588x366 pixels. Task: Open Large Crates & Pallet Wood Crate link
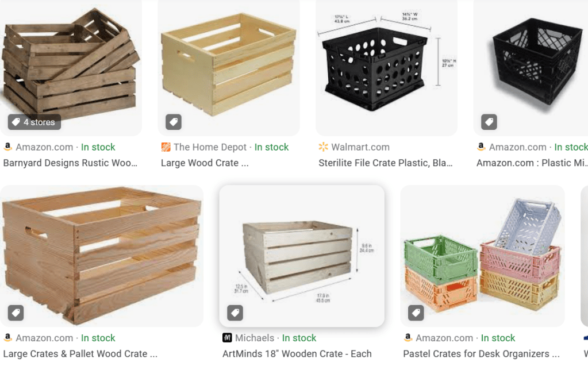[80, 353]
